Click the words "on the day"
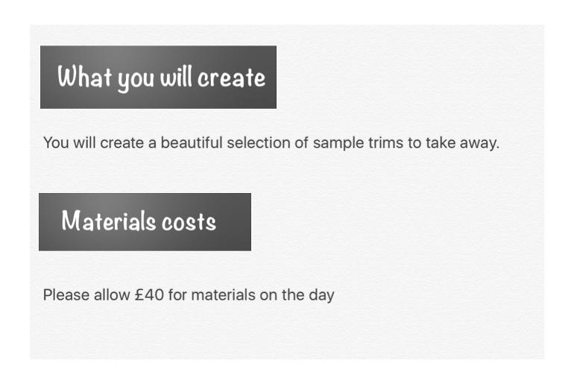577x392 pixels. click(x=297, y=295)
